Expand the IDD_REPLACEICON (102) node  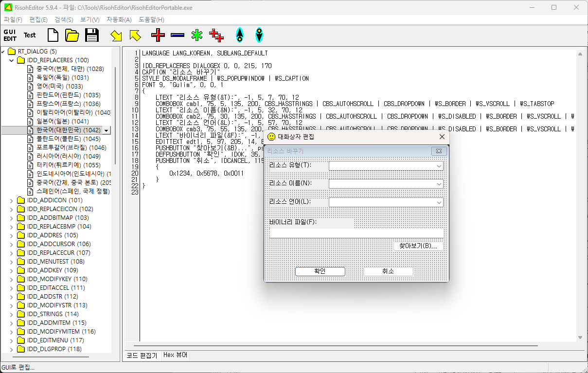(x=12, y=209)
